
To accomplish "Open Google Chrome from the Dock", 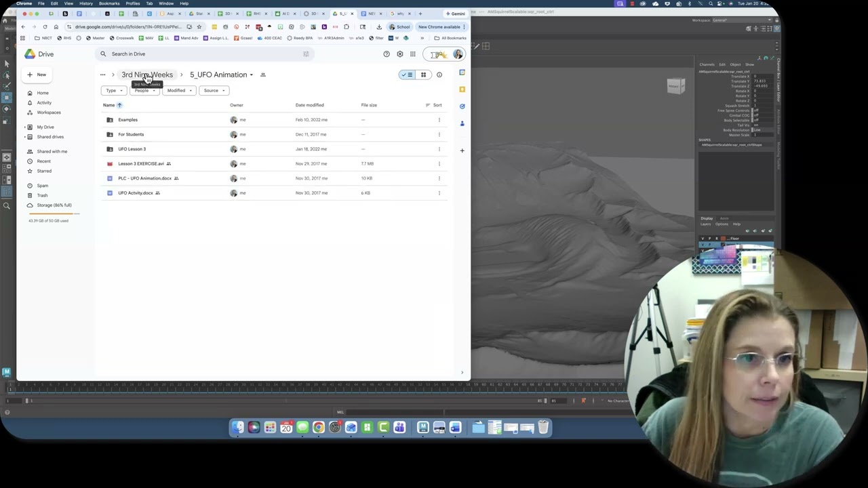I will pos(318,427).
